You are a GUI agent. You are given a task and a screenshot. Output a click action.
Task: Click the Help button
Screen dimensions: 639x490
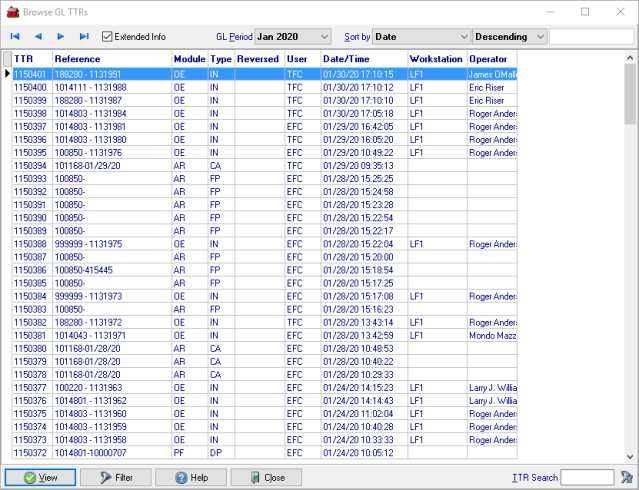pyautogui.click(x=191, y=478)
